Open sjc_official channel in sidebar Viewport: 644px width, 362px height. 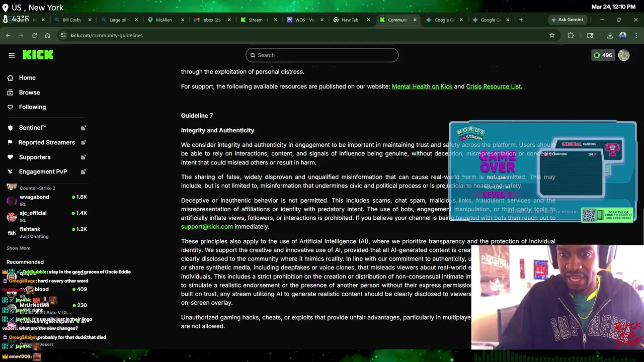point(46,217)
